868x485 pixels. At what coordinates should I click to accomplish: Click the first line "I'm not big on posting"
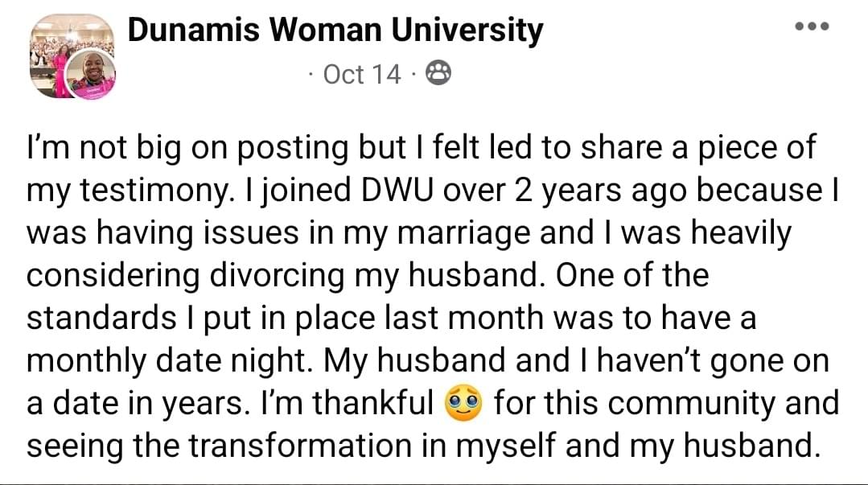[187, 148]
